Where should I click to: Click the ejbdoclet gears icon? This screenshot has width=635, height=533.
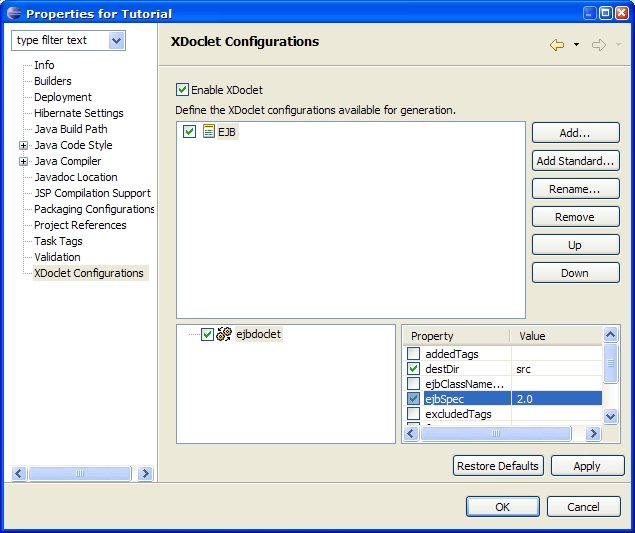pyautogui.click(x=224, y=334)
